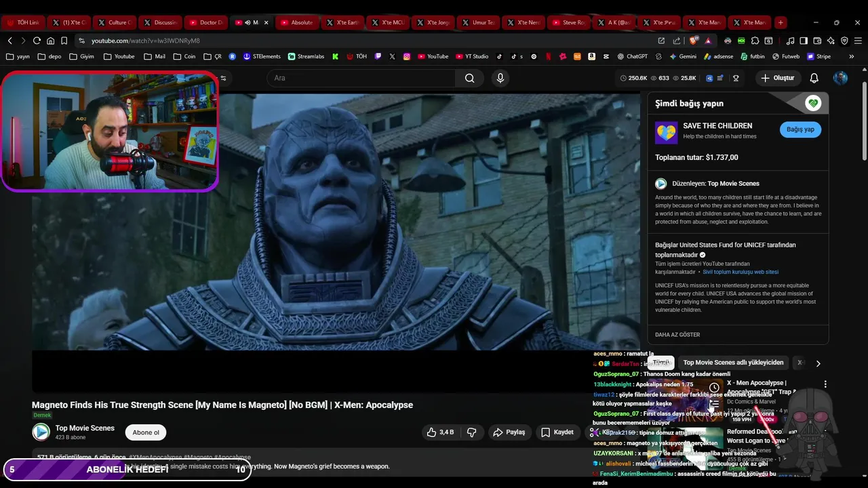
Task: Click the Paylaş share button
Action: click(509, 432)
